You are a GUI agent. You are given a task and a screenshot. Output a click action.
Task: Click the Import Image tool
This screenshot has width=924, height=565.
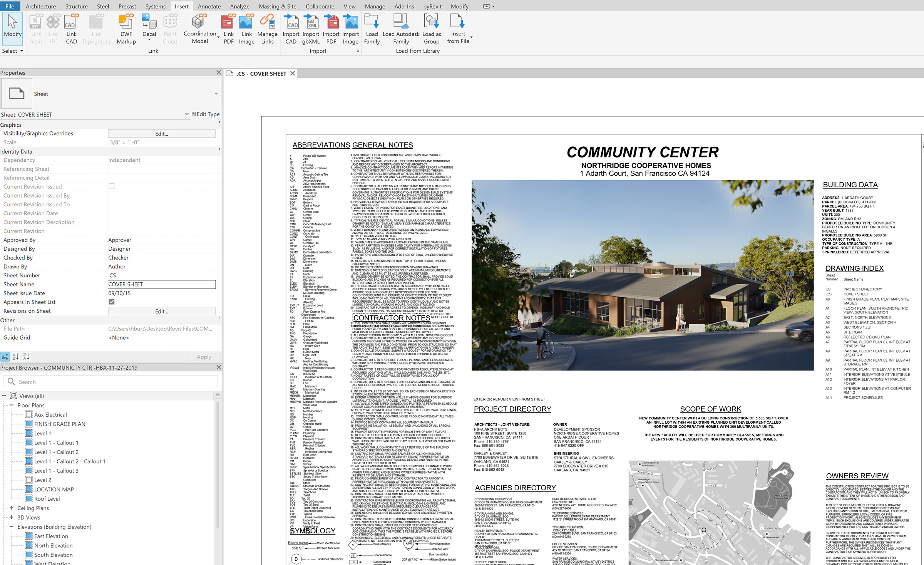point(350,29)
